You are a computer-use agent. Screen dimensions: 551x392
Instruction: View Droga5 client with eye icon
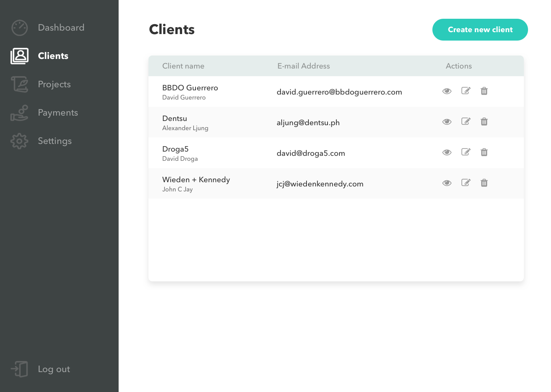tap(447, 152)
